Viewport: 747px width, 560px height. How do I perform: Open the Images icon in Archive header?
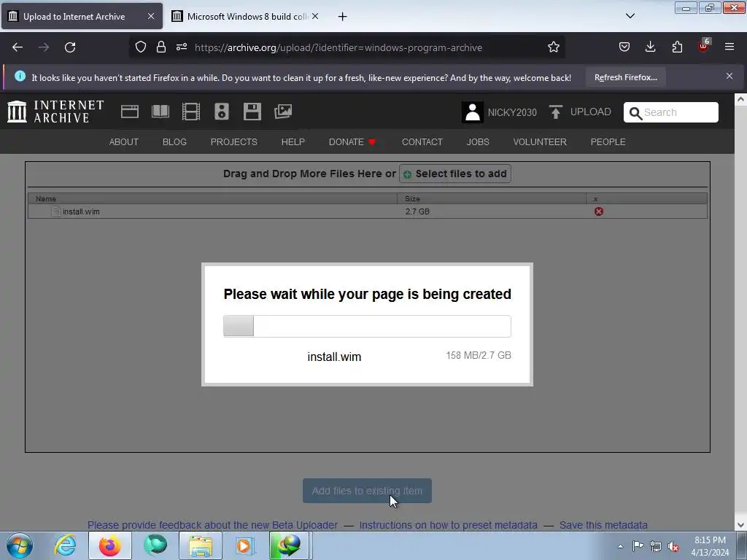click(283, 112)
